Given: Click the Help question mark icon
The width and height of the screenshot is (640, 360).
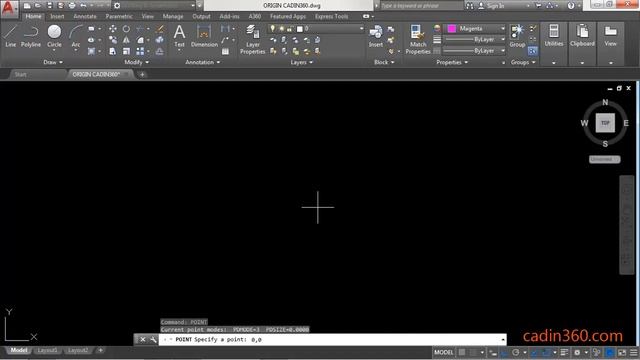Looking at the screenshot, I should (x=571, y=6).
